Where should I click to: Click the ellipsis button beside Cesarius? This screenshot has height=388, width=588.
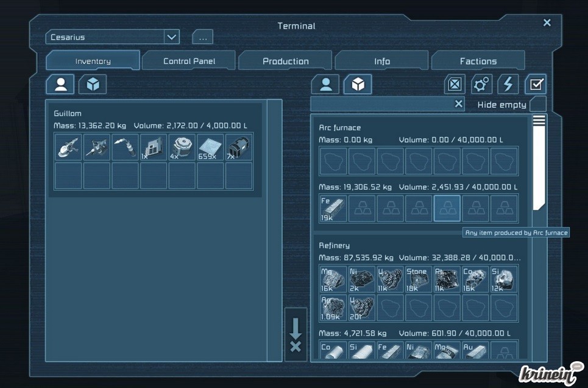(x=202, y=38)
